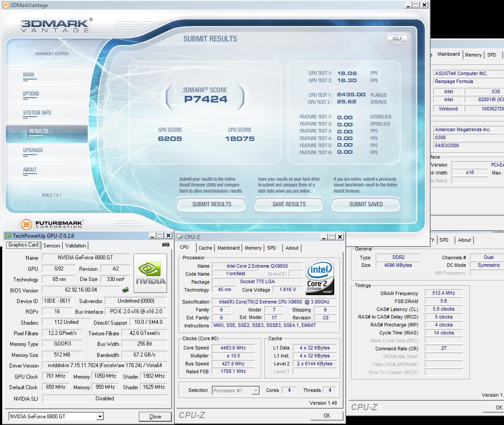Click the Bus Speed value 427.0 MHz
The image size is (504, 425).
(x=233, y=364)
